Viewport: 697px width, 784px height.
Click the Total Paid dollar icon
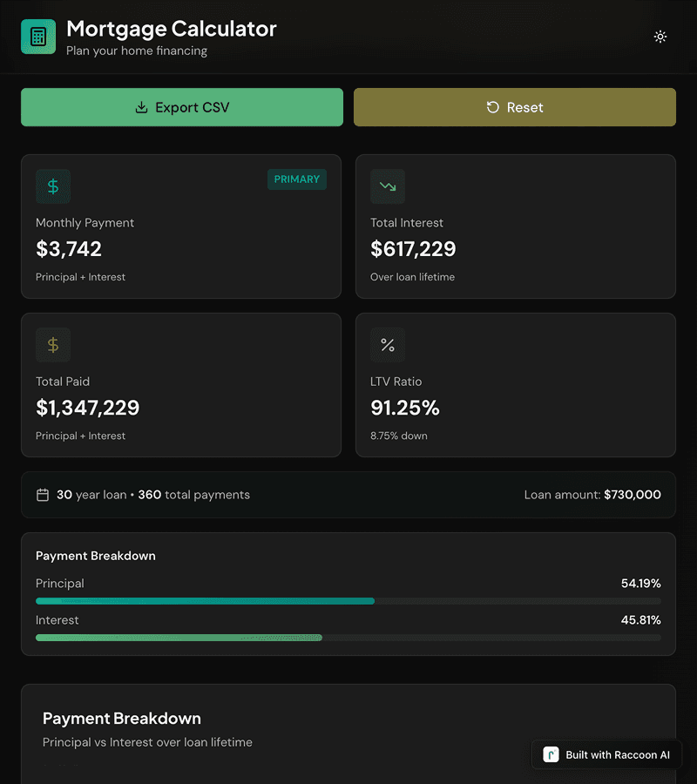[x=53, y=345]
